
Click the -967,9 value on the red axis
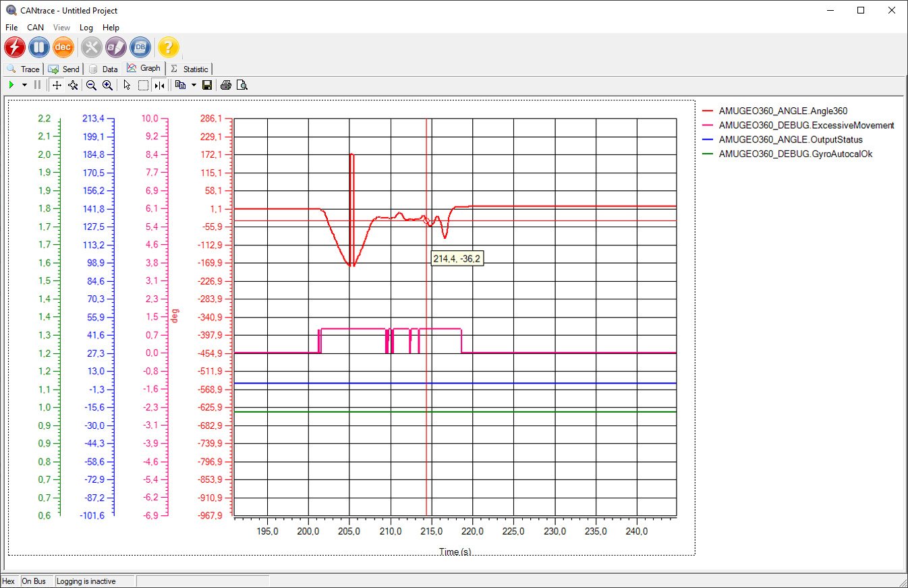click(x=209, y=516)
